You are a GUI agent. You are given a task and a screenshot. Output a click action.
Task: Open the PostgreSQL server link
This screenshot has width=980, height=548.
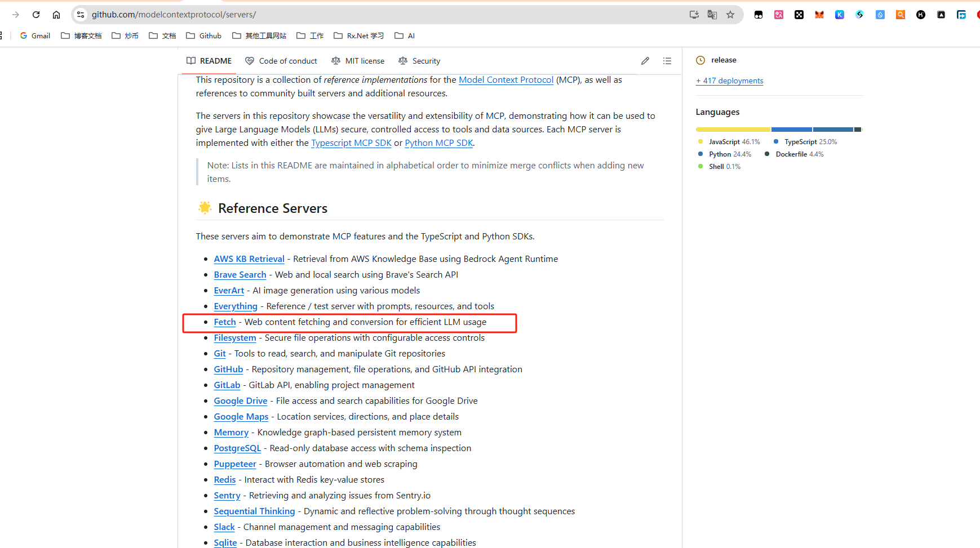237,448
